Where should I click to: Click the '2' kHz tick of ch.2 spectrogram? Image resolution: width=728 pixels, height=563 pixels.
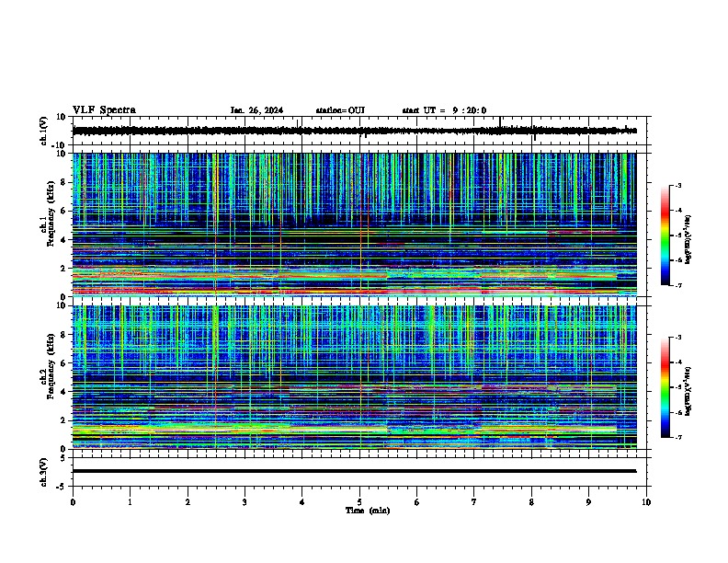click(x=63, y=420)
